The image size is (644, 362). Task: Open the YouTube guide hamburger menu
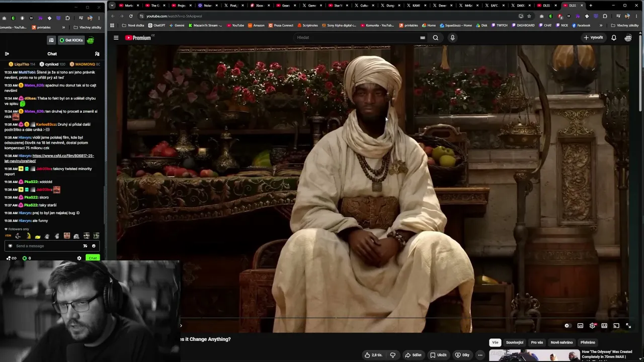(116, 38)
